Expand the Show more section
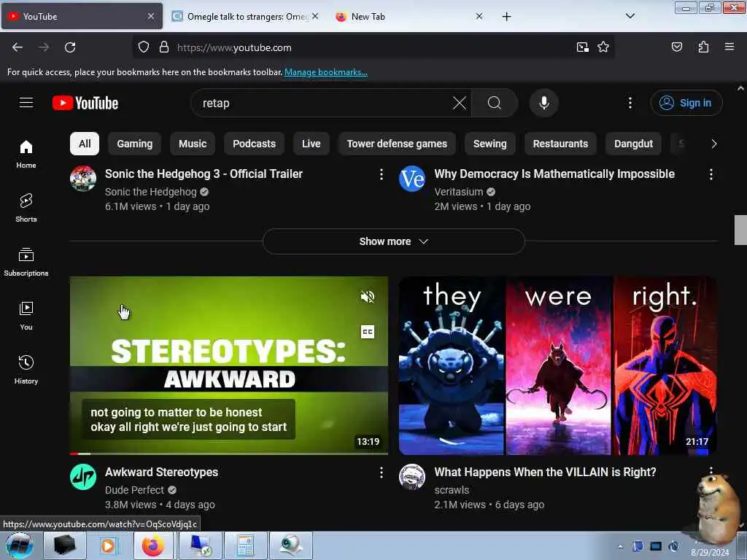 coord(393,241)
